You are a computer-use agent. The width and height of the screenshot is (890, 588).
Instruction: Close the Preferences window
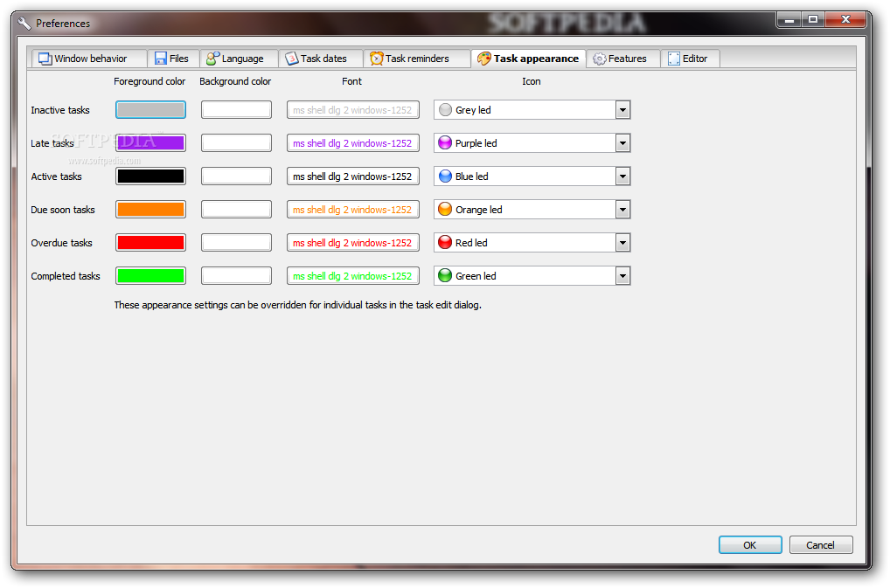845,20
